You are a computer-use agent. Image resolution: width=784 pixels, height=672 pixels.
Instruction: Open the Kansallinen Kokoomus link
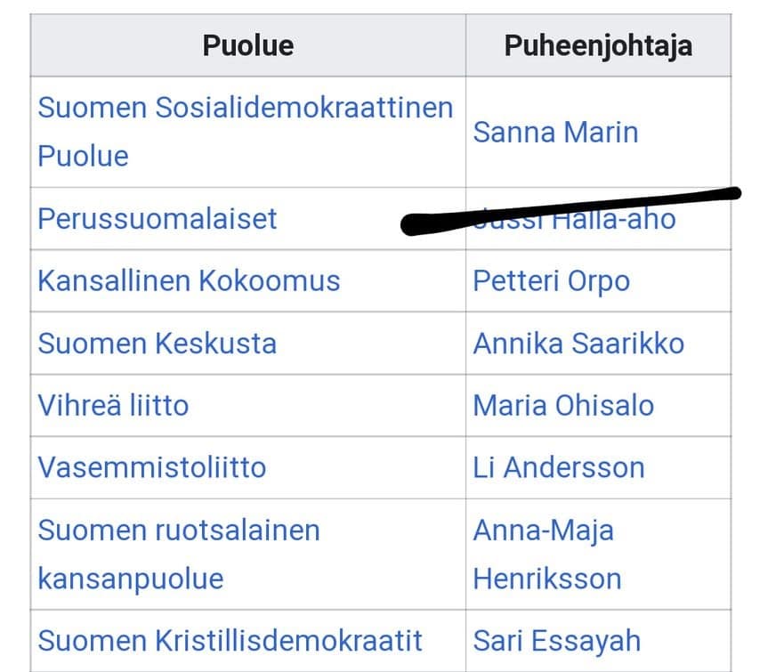click(x=189, y=280)
